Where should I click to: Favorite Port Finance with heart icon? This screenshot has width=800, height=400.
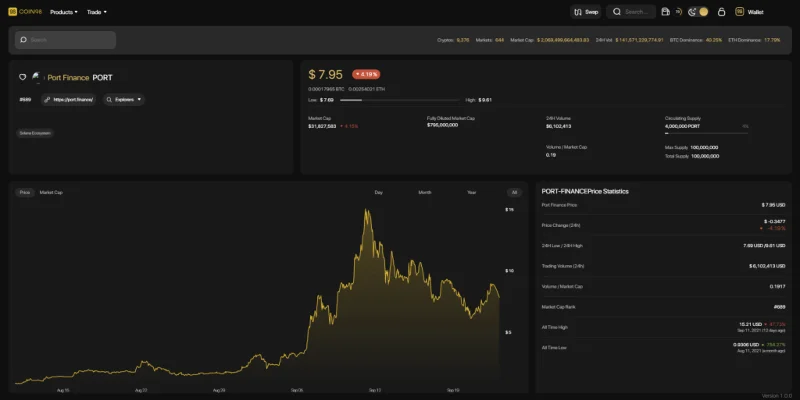click(x=22, y=77)
